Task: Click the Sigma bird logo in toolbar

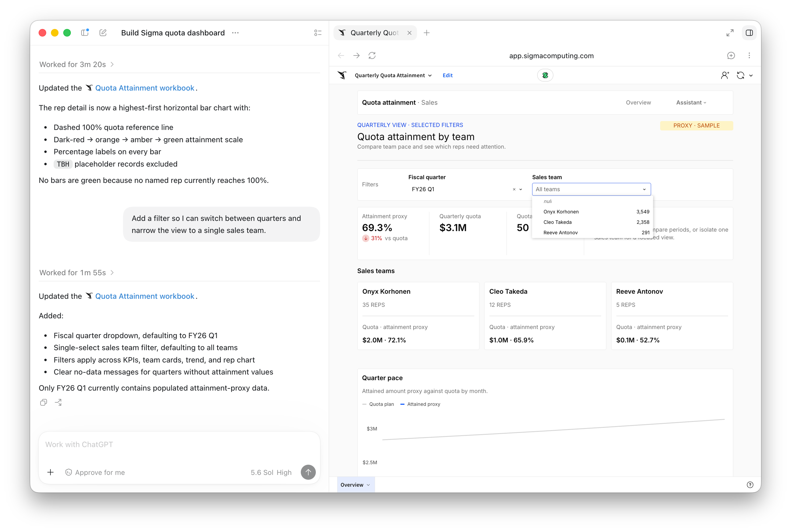Action: tap(342, 75)
